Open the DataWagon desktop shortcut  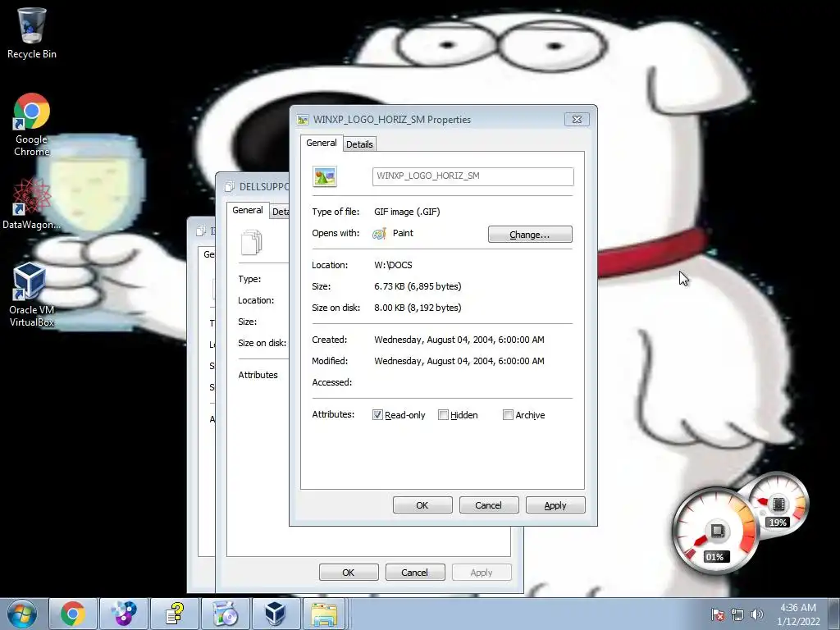[32, 203]
